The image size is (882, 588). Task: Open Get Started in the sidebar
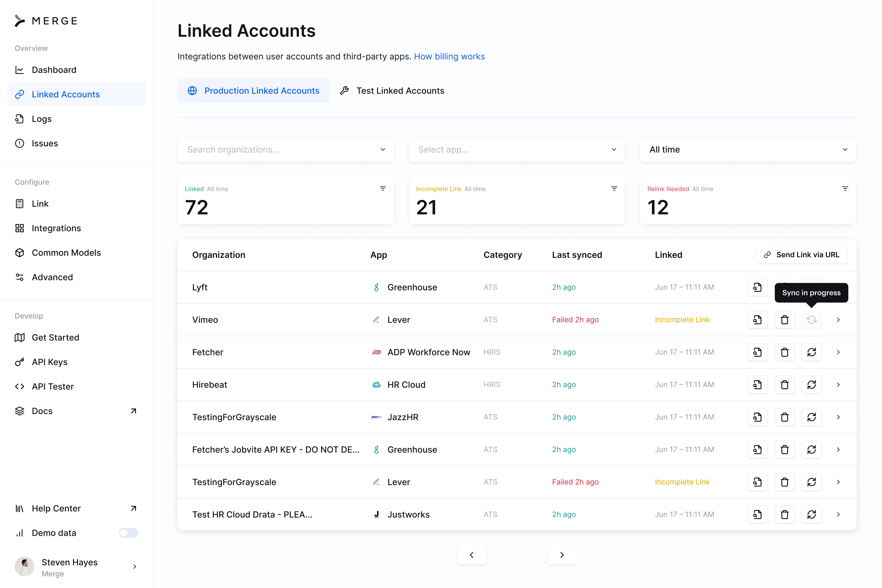(77, 337)
